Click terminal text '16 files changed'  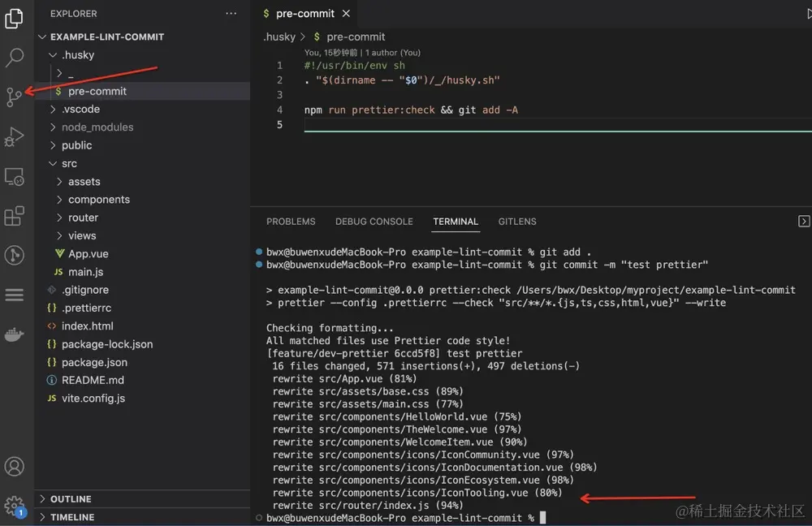[319, 366]
